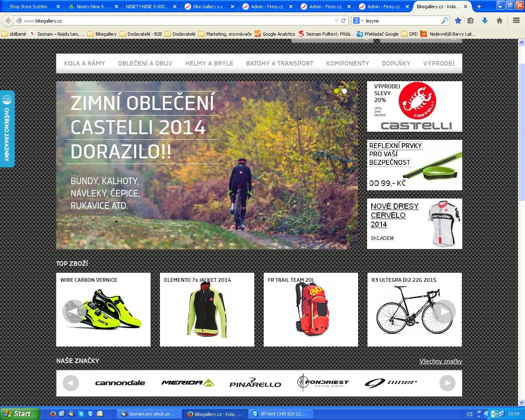Open the Reflexní prvky od 99 Kč banner
The height and width of the screenshot is (420, 525).
pos(414,165)
